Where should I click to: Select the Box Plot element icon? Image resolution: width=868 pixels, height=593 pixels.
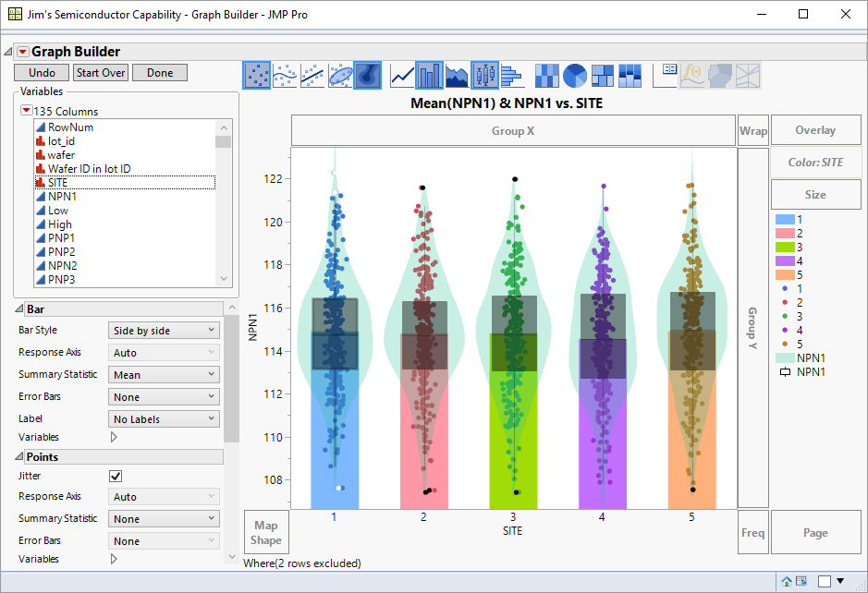[484, 74]
